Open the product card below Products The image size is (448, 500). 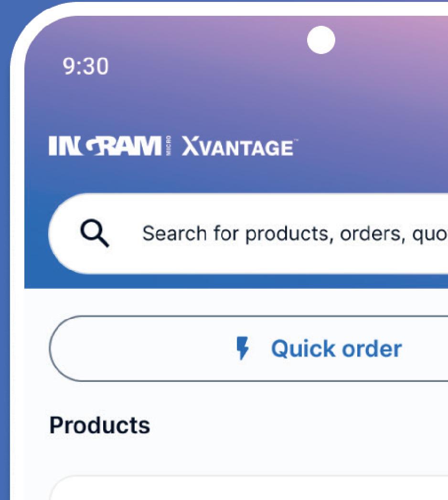click(248, 488)
